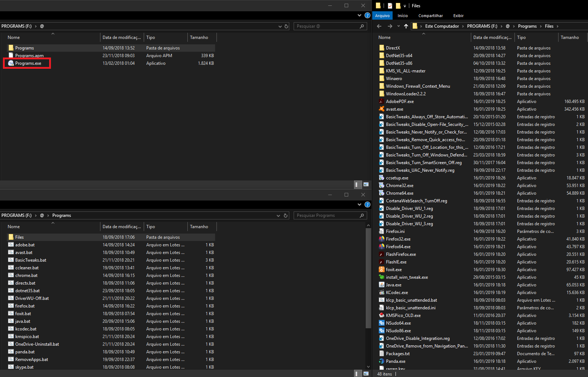Select the FlashFirefox.exe icon
Screen dimensions: 588x377
pyautogui.click(x=381, y=254)
